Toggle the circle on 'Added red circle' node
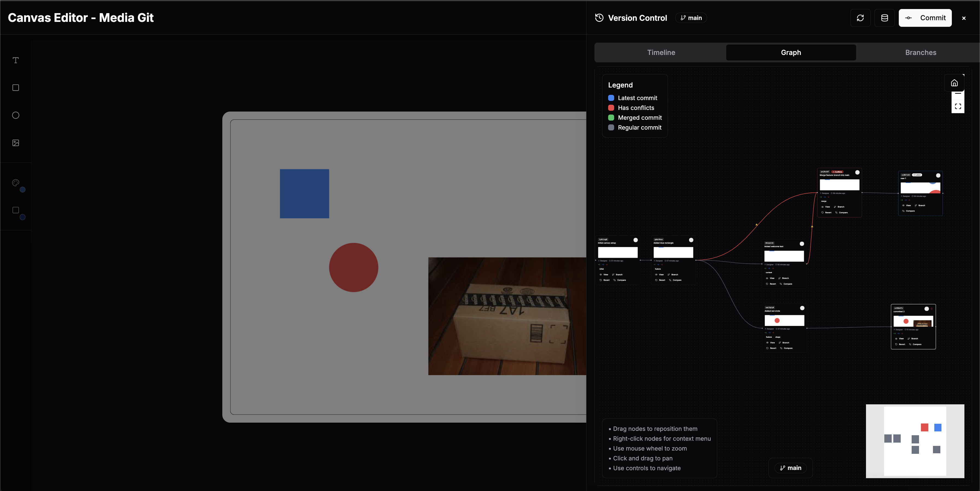Screen dimensions: 980x491 (x=802, y=308)
